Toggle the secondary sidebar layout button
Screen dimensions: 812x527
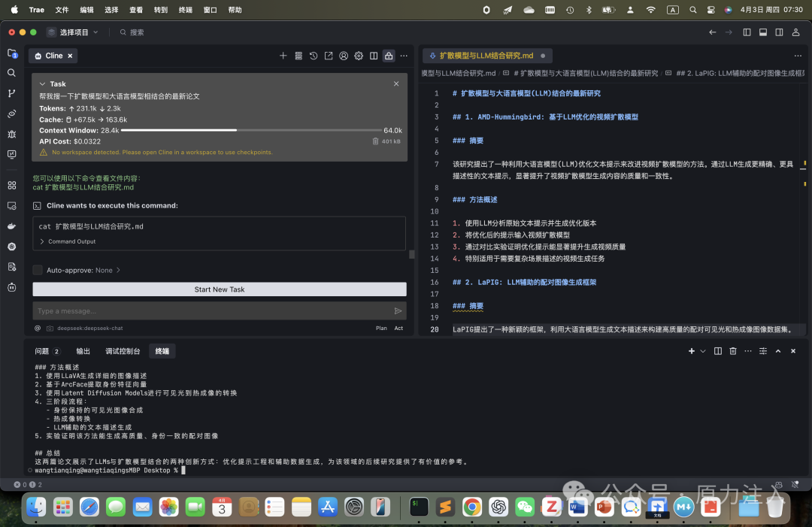point(779,32)
